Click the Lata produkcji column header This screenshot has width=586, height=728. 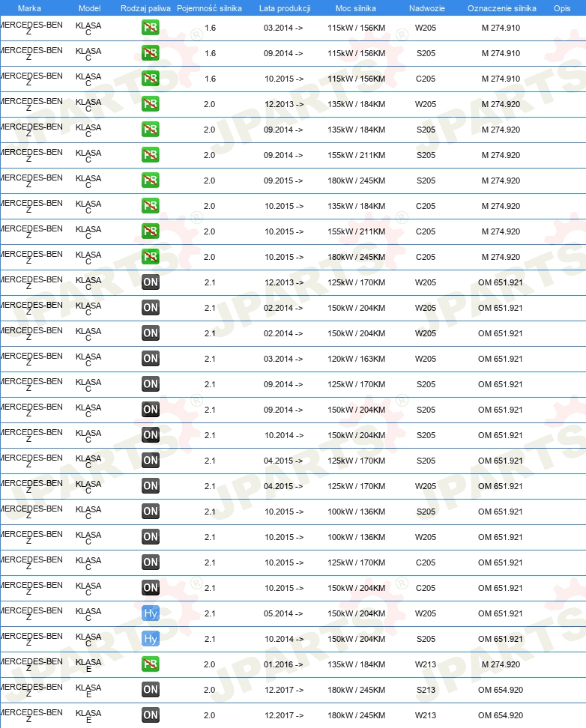pyautogui.click(x=285, y=8)
